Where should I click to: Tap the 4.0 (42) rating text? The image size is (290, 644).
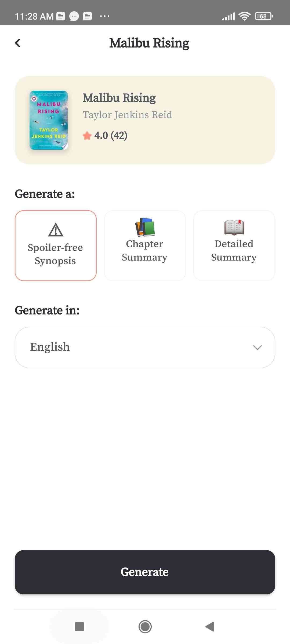(x=111, y=136)
